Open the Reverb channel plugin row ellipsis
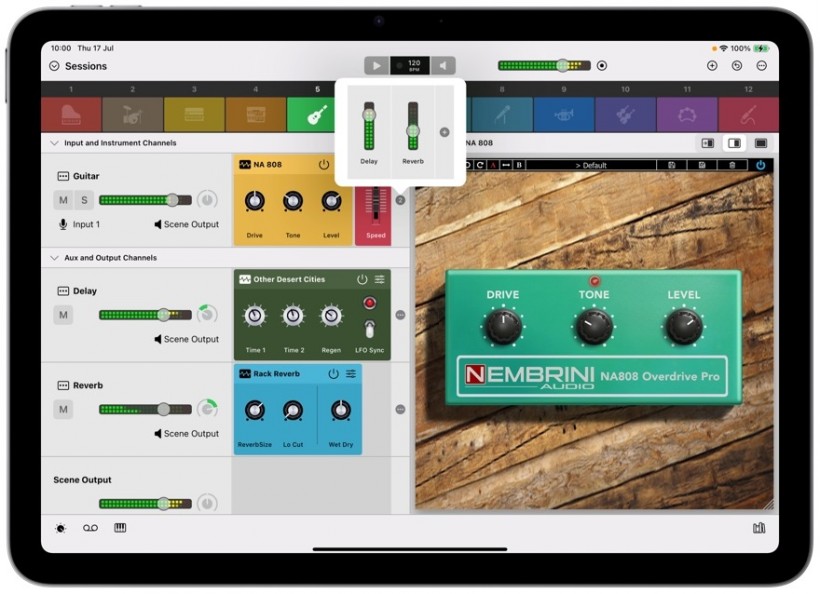The image size is (820, 594). point(401,409)
